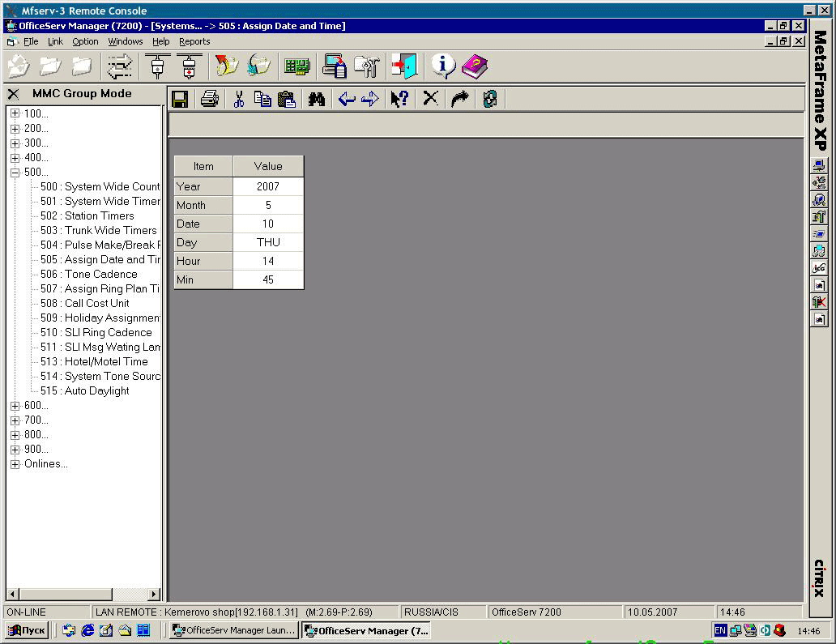
Task: Open the Option menu
Action: coord(85,41)
